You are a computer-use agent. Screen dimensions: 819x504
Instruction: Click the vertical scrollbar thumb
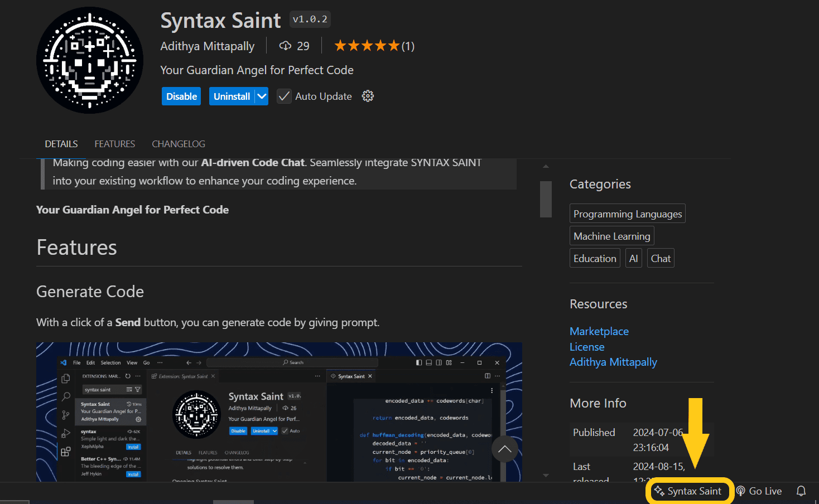546,199
